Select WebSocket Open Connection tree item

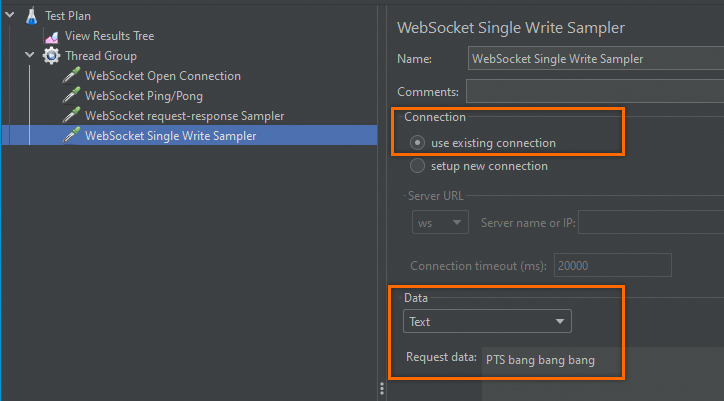click(162, 76)
